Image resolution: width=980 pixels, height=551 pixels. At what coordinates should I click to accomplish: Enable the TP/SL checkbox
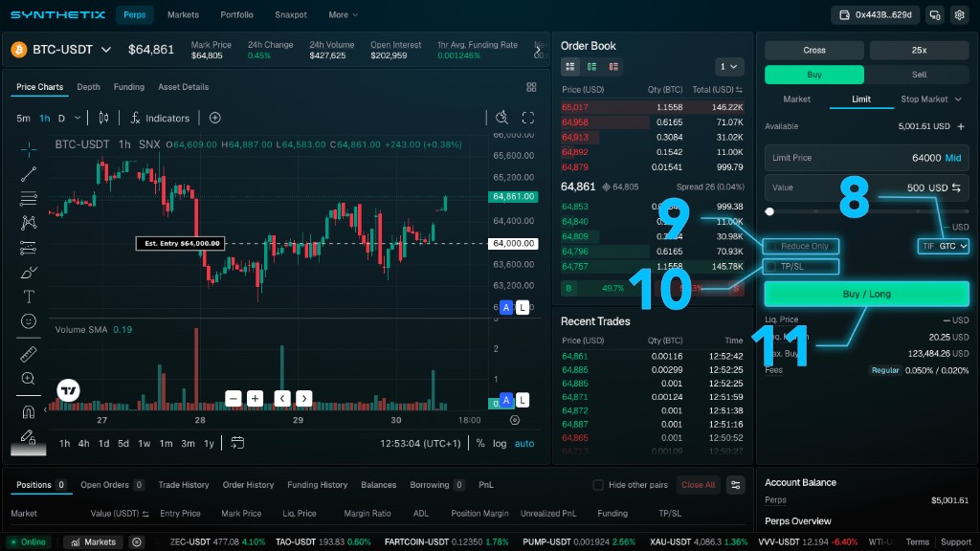(x=771, y=267)
